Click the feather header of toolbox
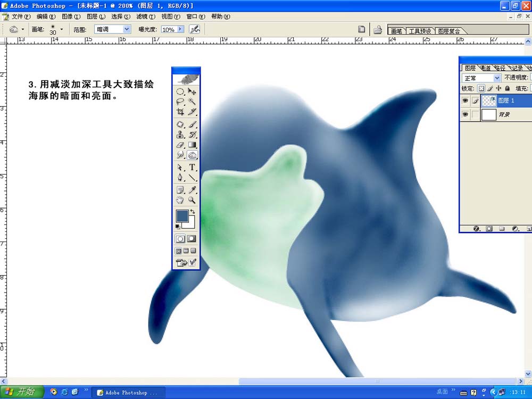The height and width of the screenshot is (399, 532). click(x=186, y=79)
